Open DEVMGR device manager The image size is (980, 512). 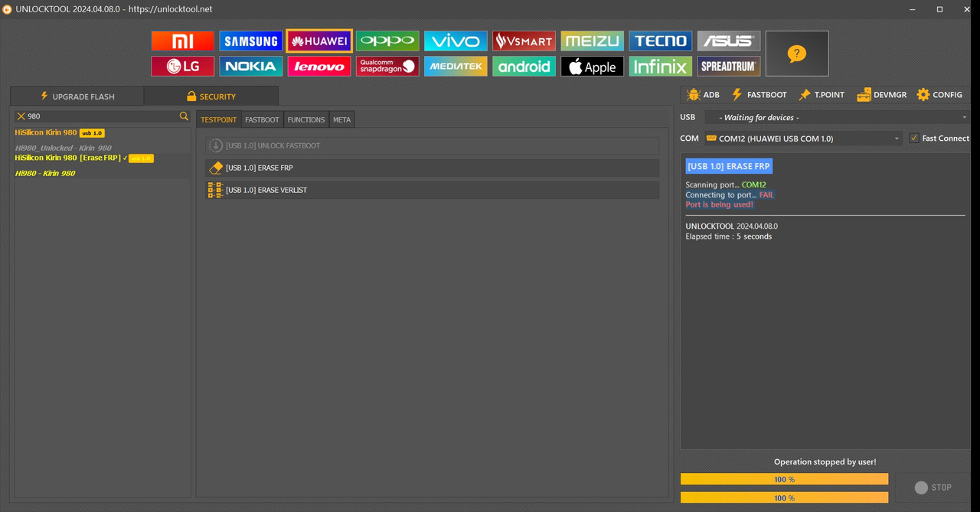(x=881, y=95)
